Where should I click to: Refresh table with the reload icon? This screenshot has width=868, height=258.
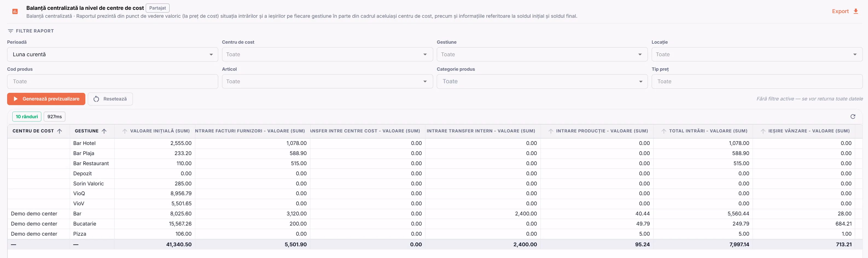tap(853, 116)
